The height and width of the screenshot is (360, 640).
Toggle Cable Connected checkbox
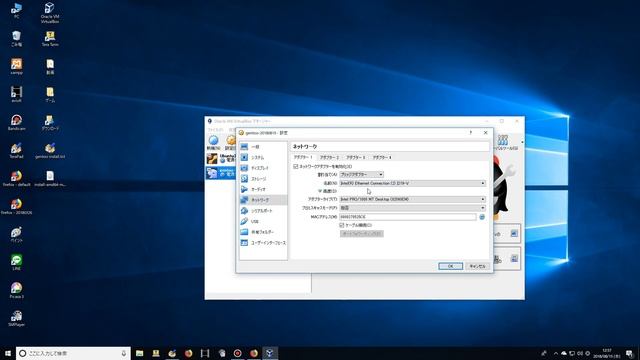(342, 225)
